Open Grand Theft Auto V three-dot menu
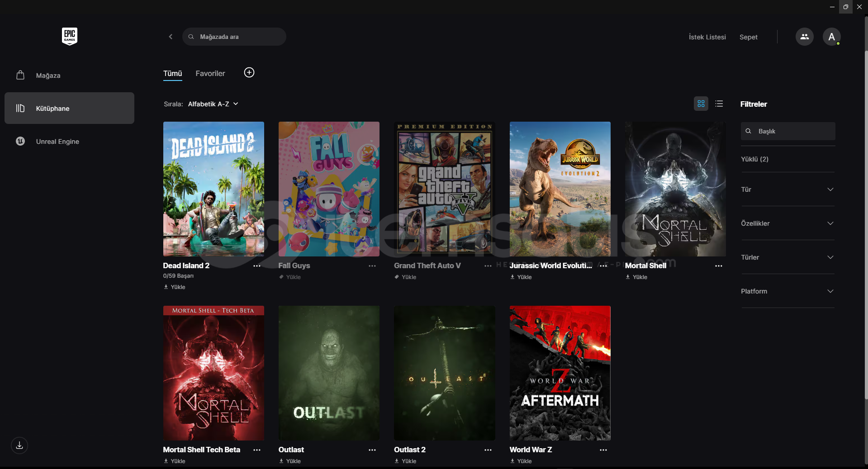Viewport: 868px width, 469px height. pyautogui.click(x=488, y=266)
